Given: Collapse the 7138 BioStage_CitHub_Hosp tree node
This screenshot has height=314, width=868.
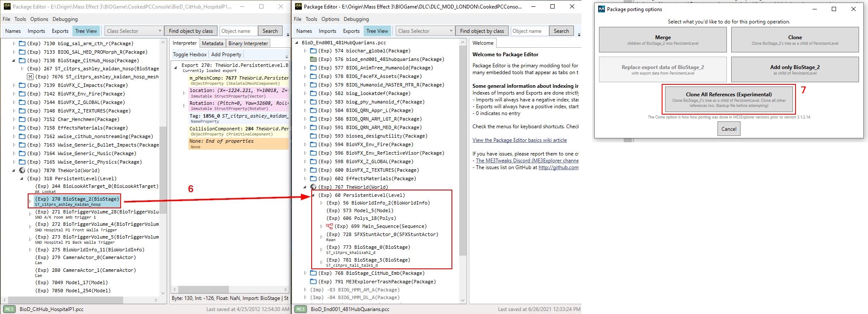Looking at the screenshot, I should [14, 60].
